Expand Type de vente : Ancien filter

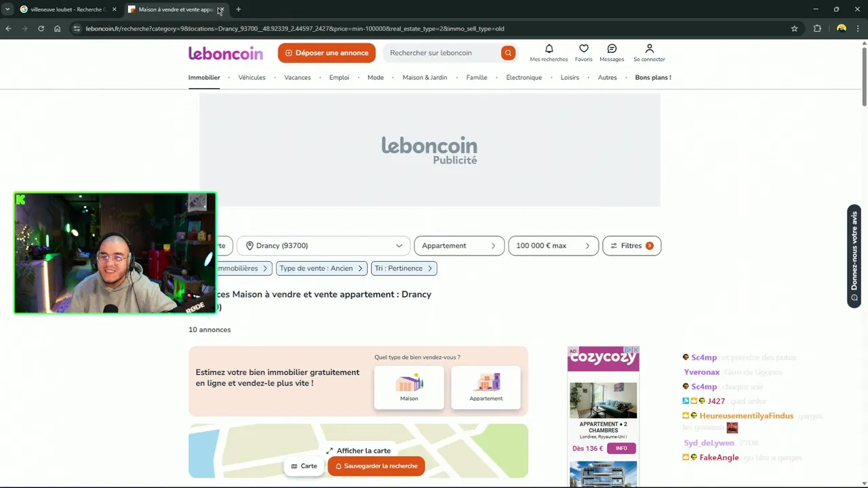click(322, 268)
